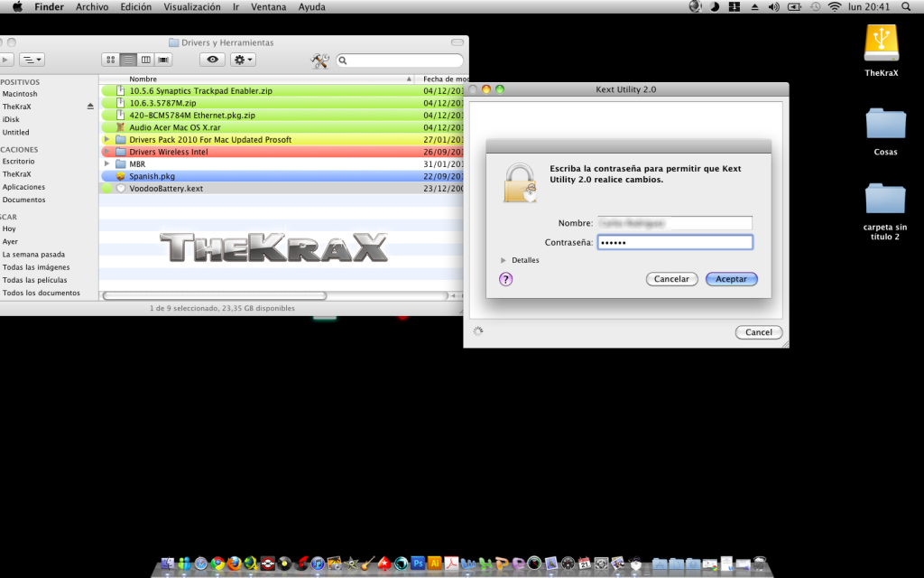Click Cancel in the Kext Utility window
The width and height of the screenshot is (924, 578).
(758, 332)
